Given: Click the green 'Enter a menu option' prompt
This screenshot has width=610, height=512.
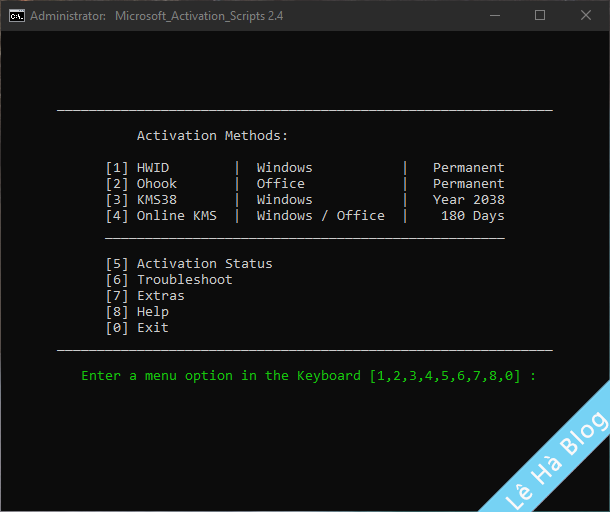Looking at the screenshot, I should coord(308,376).
